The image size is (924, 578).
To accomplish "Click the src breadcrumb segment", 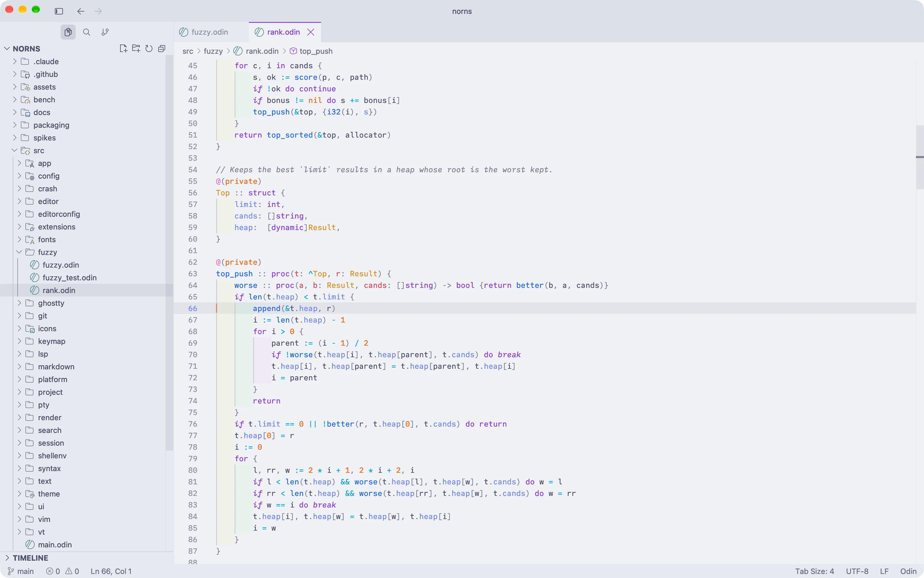I will (187, 51).
